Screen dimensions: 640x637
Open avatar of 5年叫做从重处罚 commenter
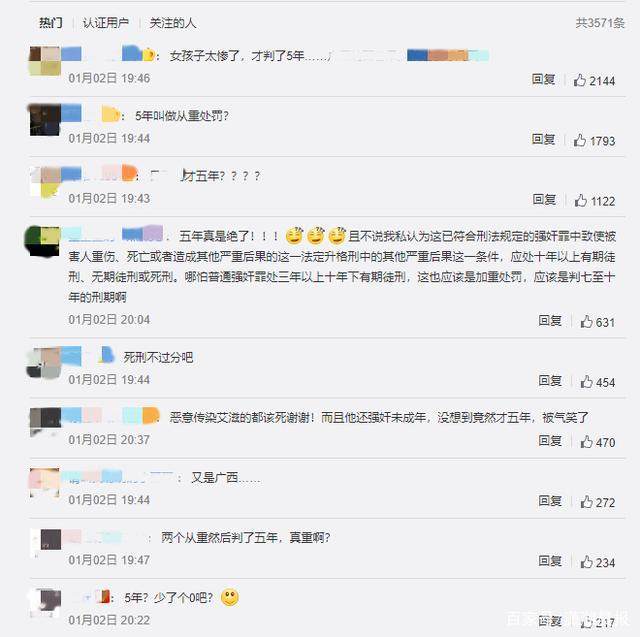click(x=45, y=120)
